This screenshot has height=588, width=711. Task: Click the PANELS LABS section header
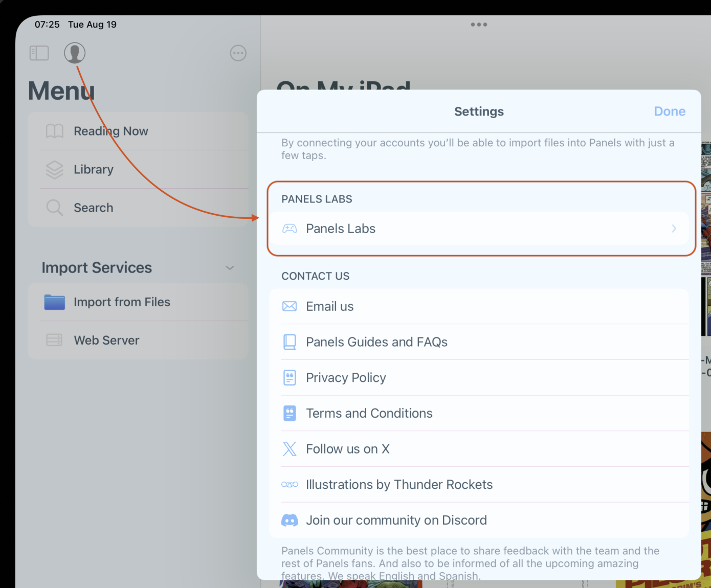pos(317,199)
